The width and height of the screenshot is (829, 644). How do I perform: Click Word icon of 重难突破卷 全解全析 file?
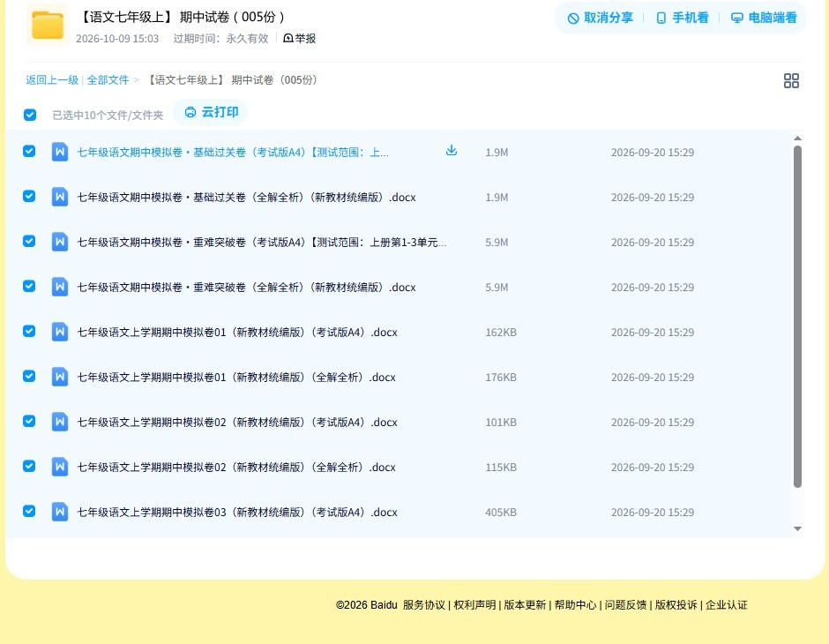[60, 287]
